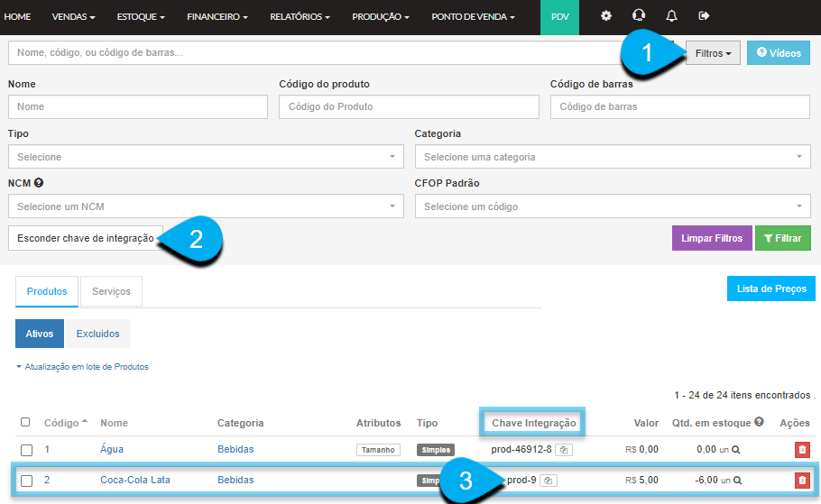This screenshot has width=821, height=504.
Task: Open the Água product link
Action: coord(112,450)
